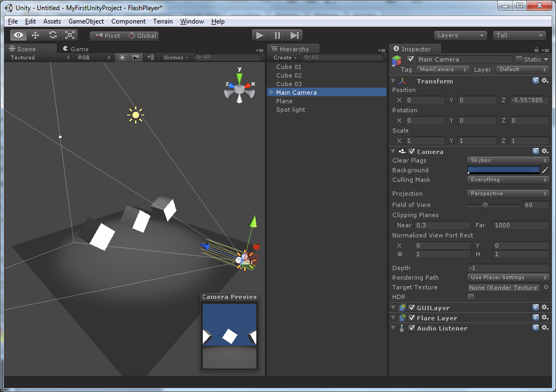The height and width of the screenshot is (392, 556).
Task: Select the Rotate tool
Action: [52, 35]
